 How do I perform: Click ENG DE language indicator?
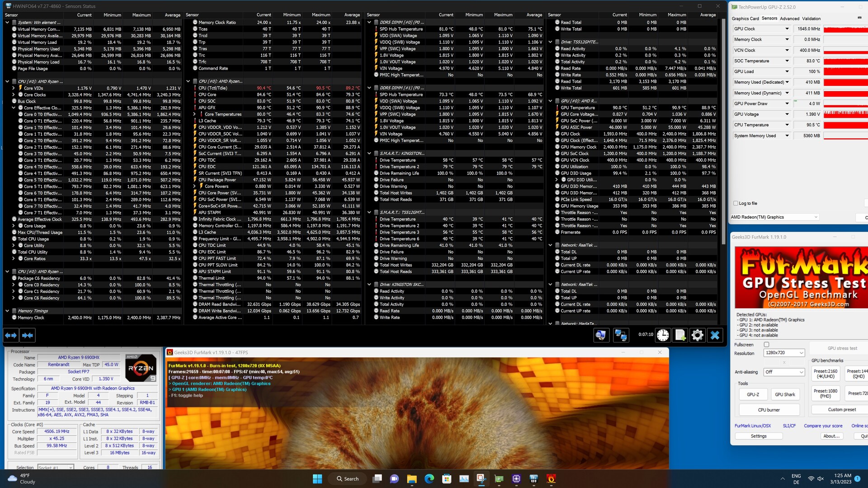coord(796,479)
